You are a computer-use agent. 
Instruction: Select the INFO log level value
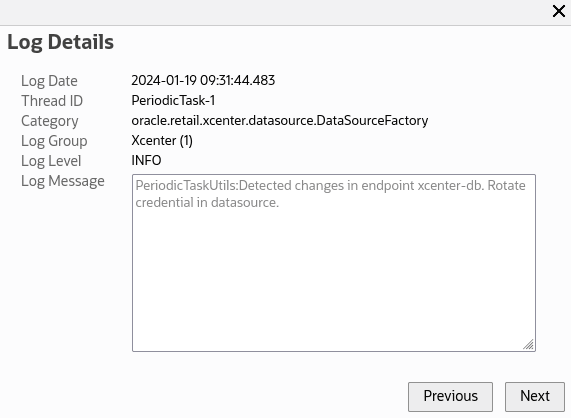pos(146,161)
